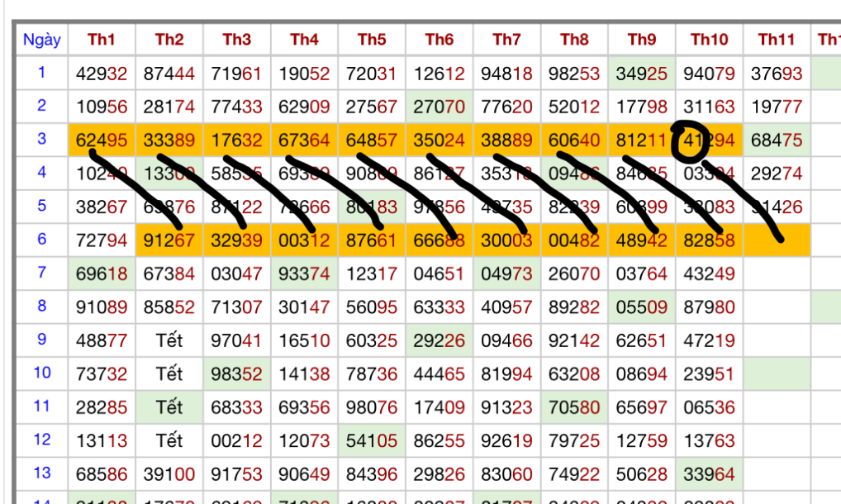This screenshot has height=504, width=841.
Task: Click the Th10 column header
Action: 709,40
